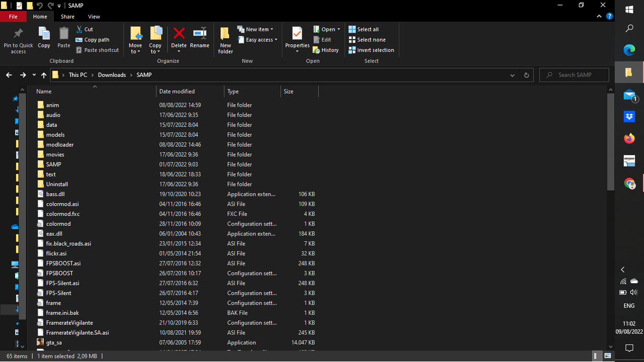Select bass.dll file

55,194
